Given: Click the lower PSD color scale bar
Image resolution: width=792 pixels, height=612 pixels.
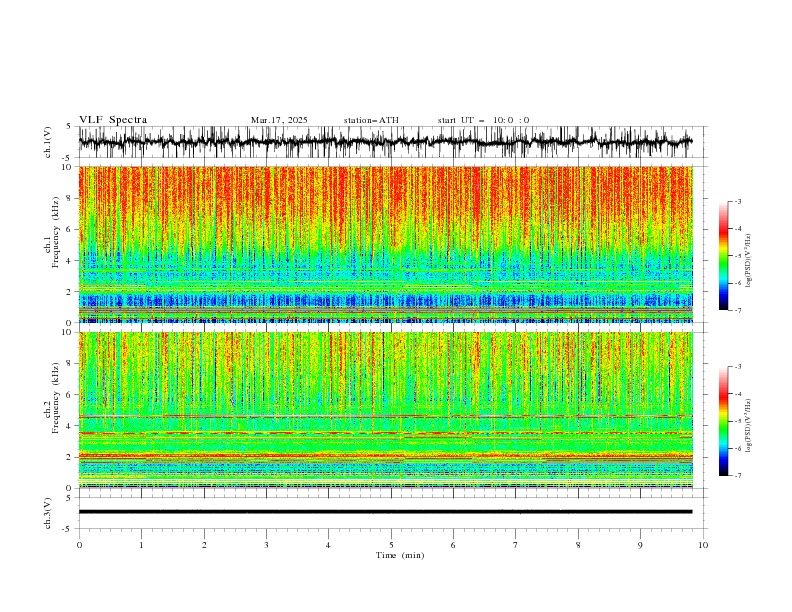Looking at the screenshot, I should coord(723,421).
